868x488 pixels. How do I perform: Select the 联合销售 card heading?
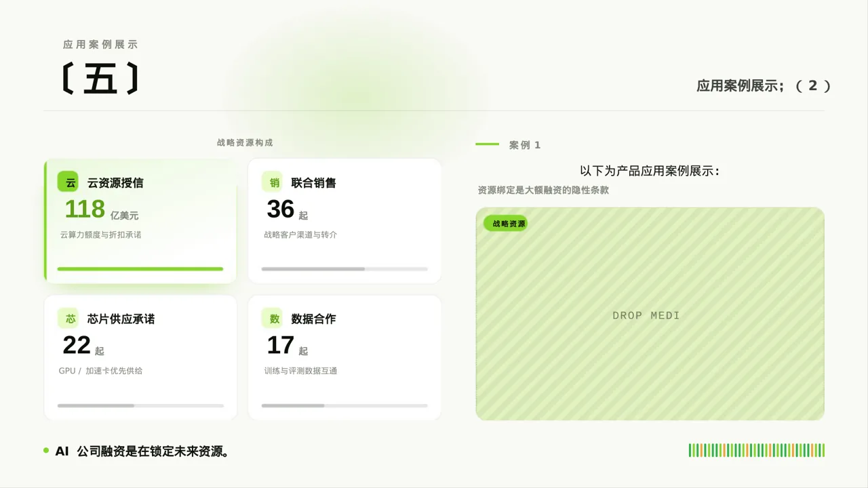pos(313,183)
